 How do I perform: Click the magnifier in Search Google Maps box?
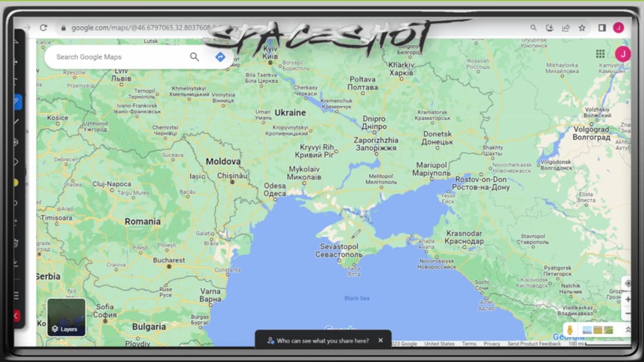point(194,57)
